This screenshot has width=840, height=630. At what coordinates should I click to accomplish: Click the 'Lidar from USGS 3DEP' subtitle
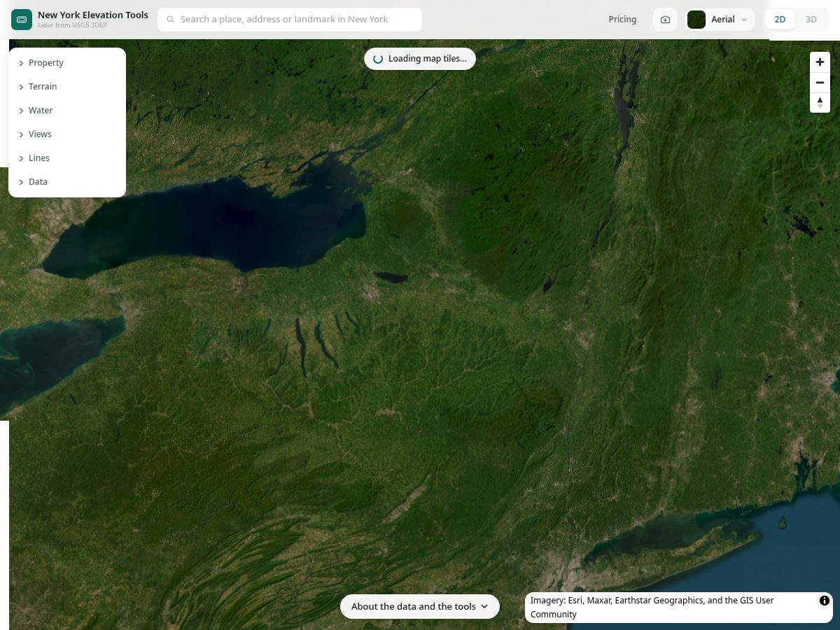click(73, 25)
